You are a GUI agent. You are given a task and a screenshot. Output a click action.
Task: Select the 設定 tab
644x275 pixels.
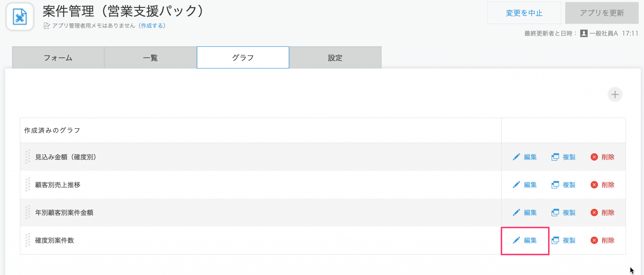click(335, 58)
